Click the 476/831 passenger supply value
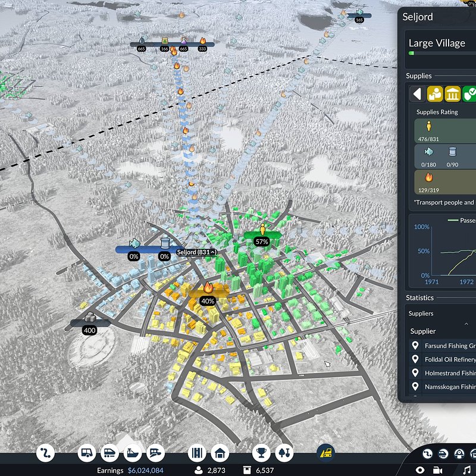The image size is (476, 476). (428, 139)
